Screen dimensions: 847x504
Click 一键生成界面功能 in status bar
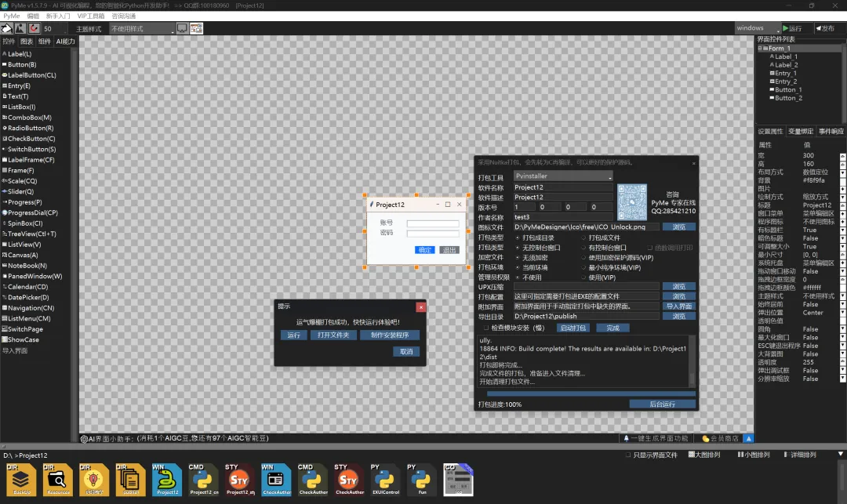656,438
